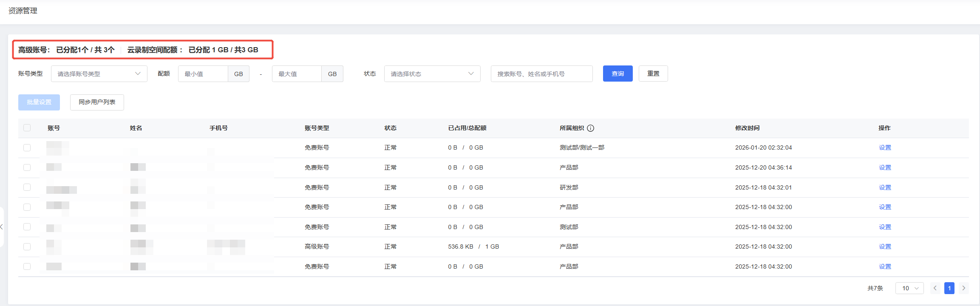Viewport: 980px width, 306px height.
Task: Click 同步用户列表 button
Action: click(97, 102)
